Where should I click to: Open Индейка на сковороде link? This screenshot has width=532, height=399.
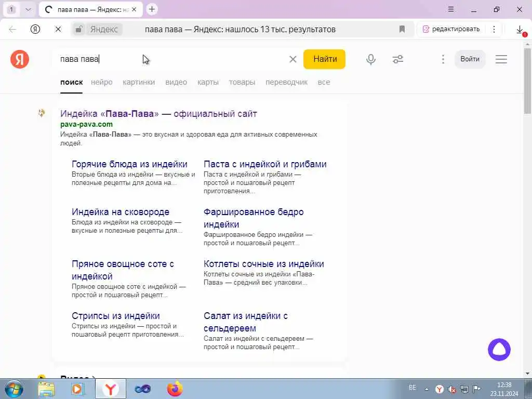click(x=121, y=212)
